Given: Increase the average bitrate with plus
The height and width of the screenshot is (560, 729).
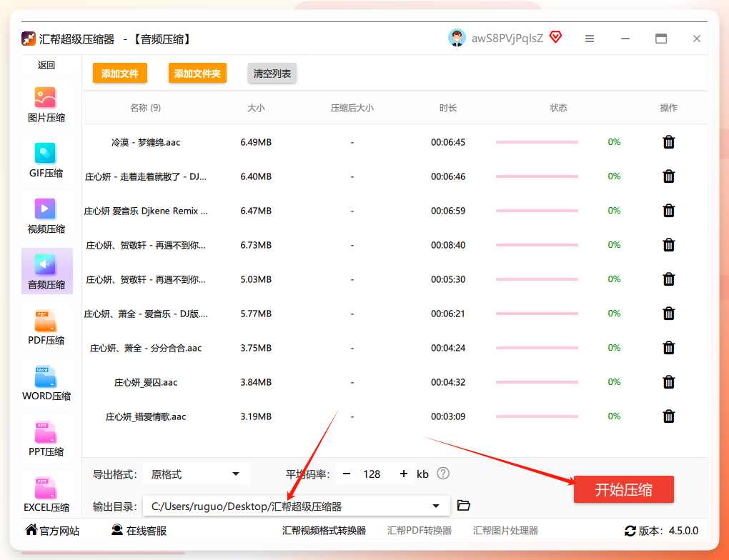Looking at the screenshot, I should pyautogui.click(x=404, y=474).
